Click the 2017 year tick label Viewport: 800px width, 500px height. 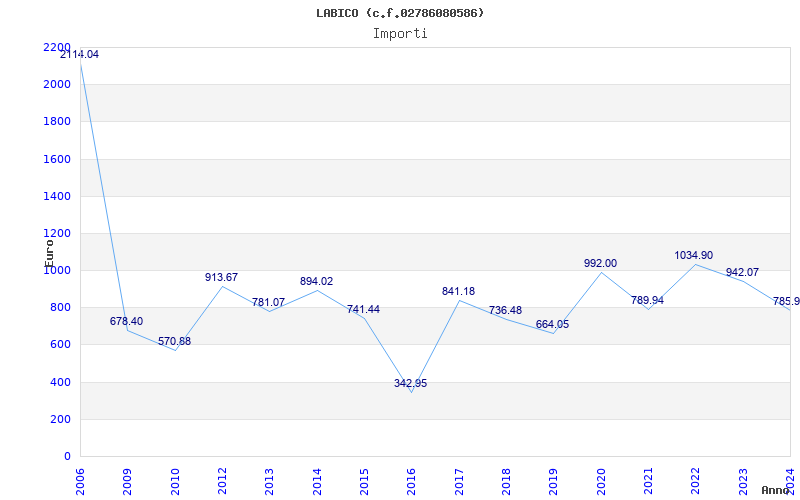click(x=459, y=482)
